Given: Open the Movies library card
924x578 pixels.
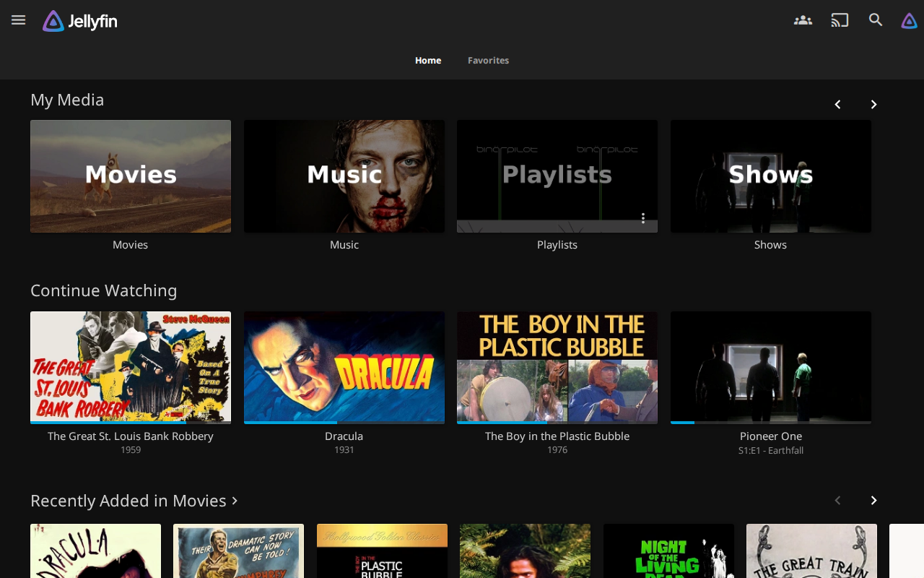Looking at the screenshot, I should [131, 176].
